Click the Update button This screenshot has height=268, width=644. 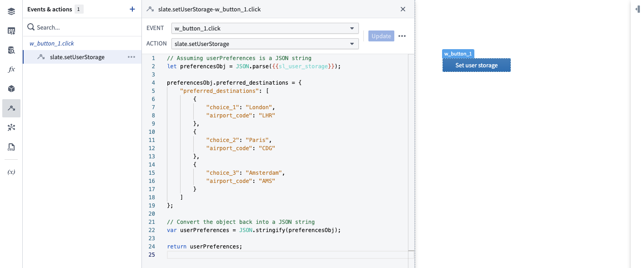[x=381, y=36]
